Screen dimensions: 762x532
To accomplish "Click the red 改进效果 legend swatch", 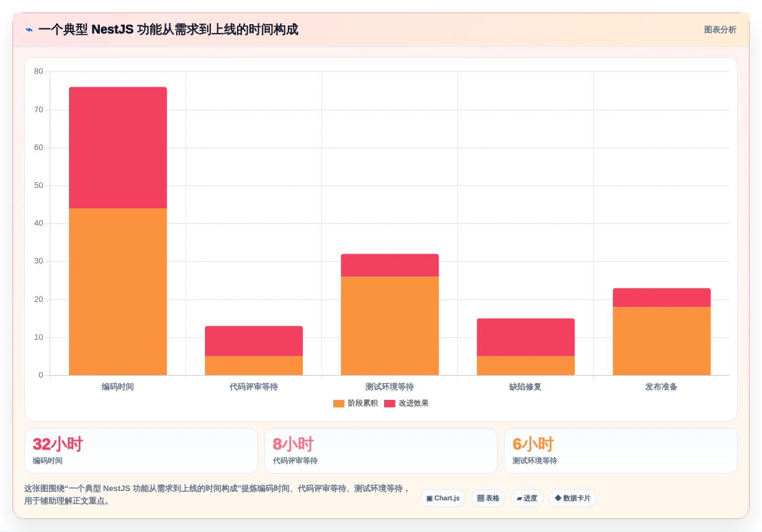I will click(390, 403).
